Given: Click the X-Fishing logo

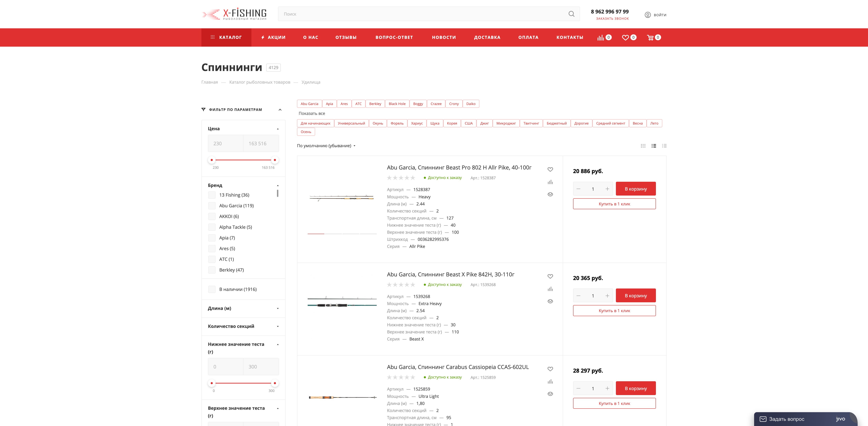Looking at the screenshot, I should tap(234, 14).
